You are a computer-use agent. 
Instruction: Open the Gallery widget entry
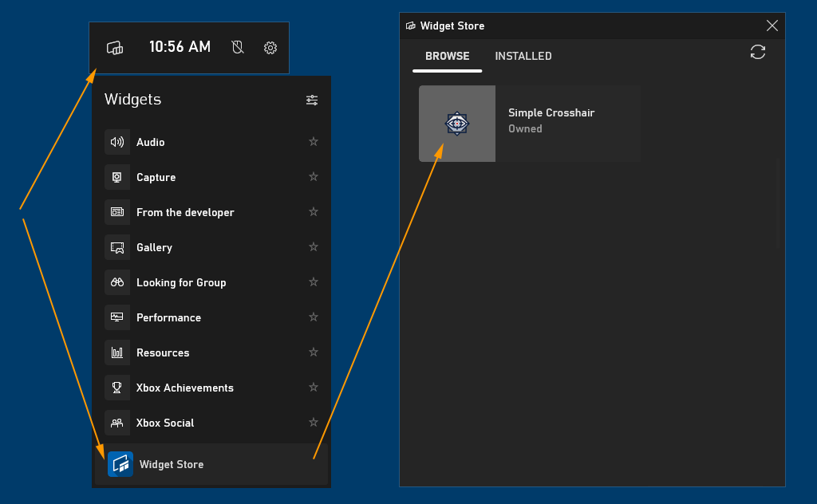point(211,247)
